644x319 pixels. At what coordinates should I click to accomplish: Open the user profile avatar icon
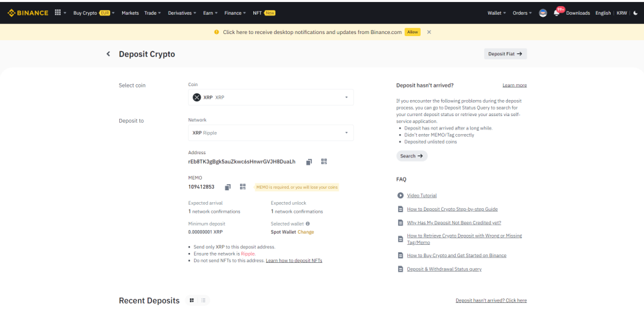click(x=543, y=13)
